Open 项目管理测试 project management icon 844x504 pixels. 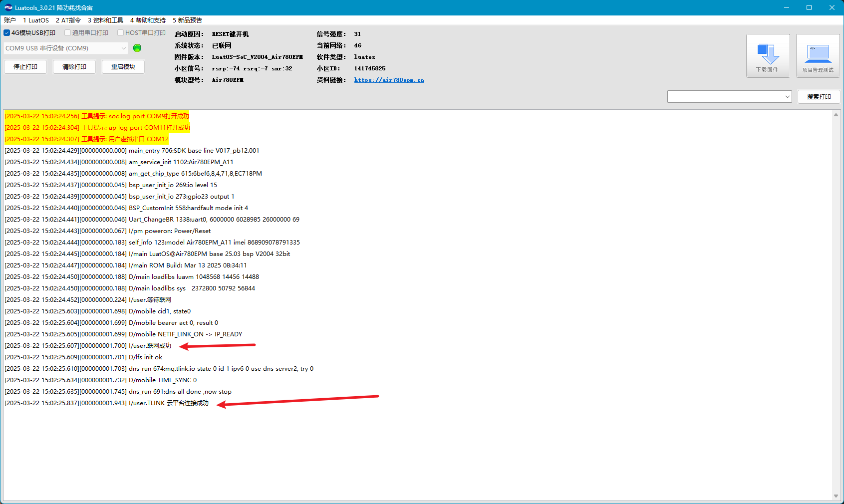pos(818,56)
